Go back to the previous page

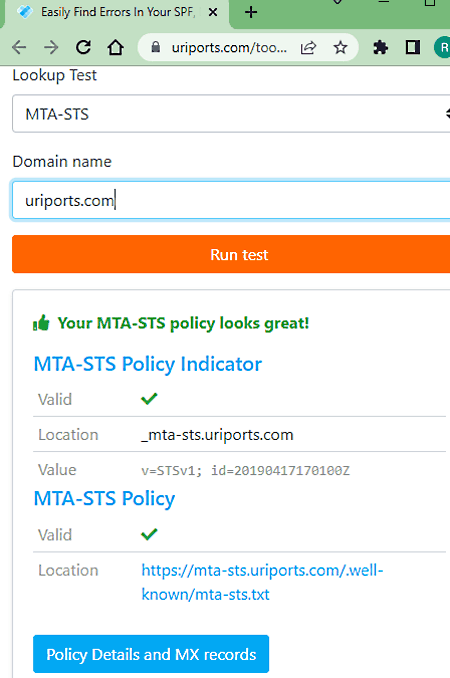pyautogui.click(x=19, y=47)
